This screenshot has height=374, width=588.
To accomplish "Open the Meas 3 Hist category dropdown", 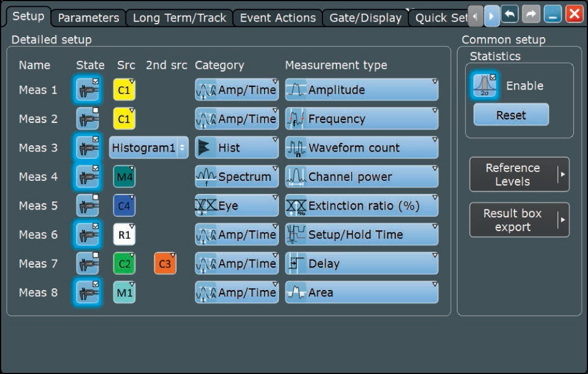I will tap(236, 148).
